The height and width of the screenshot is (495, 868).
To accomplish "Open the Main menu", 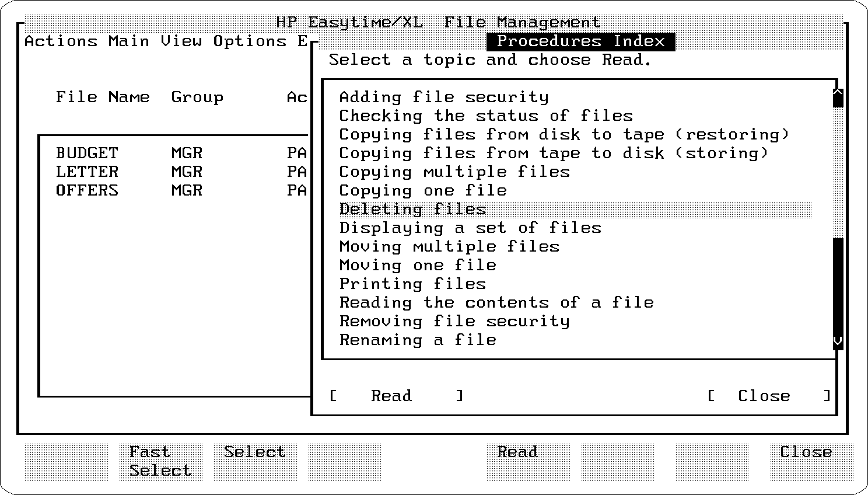I will click(129, 41).
